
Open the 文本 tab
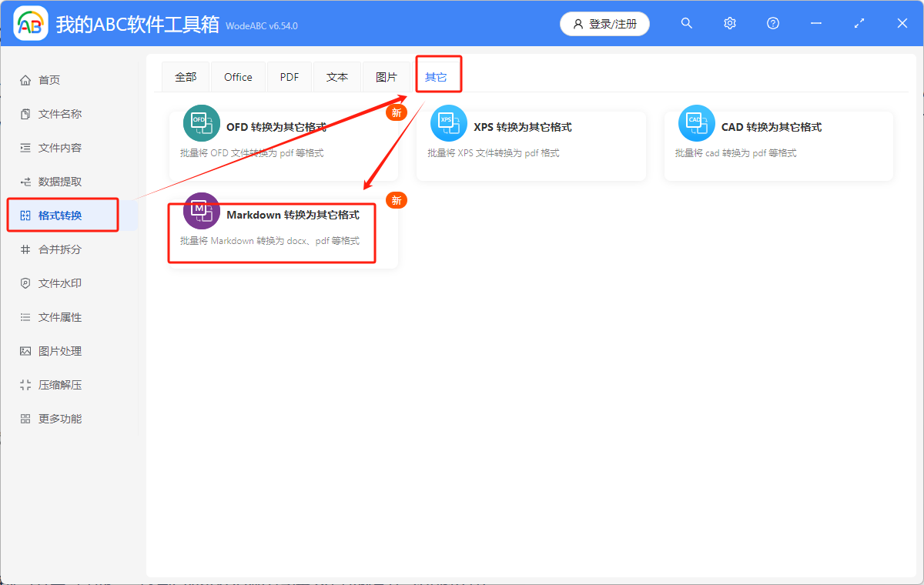point(337,77)
